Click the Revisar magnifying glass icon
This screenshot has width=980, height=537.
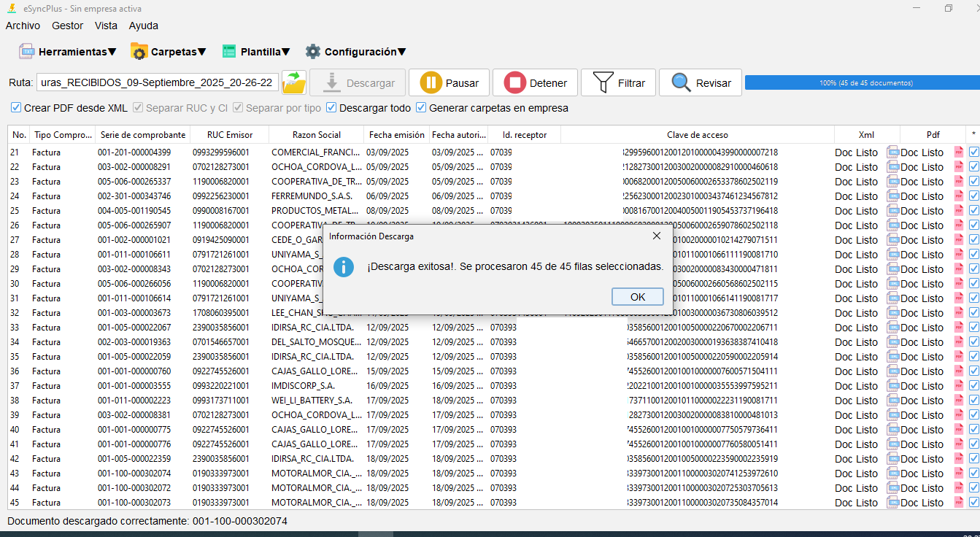tap(681, 83)
